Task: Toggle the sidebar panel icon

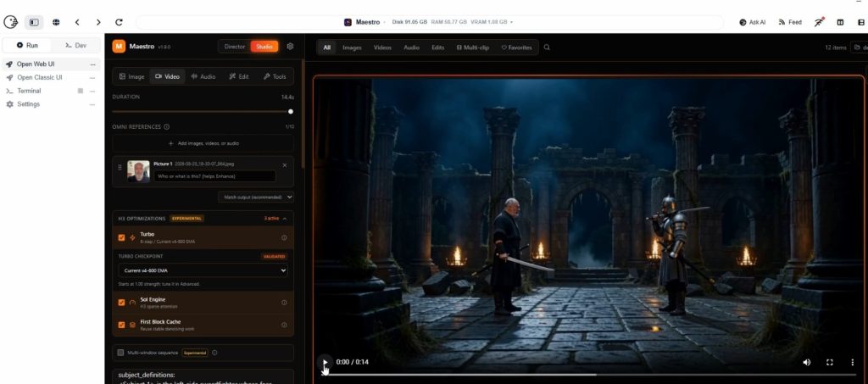Action: tap(34, 22)
